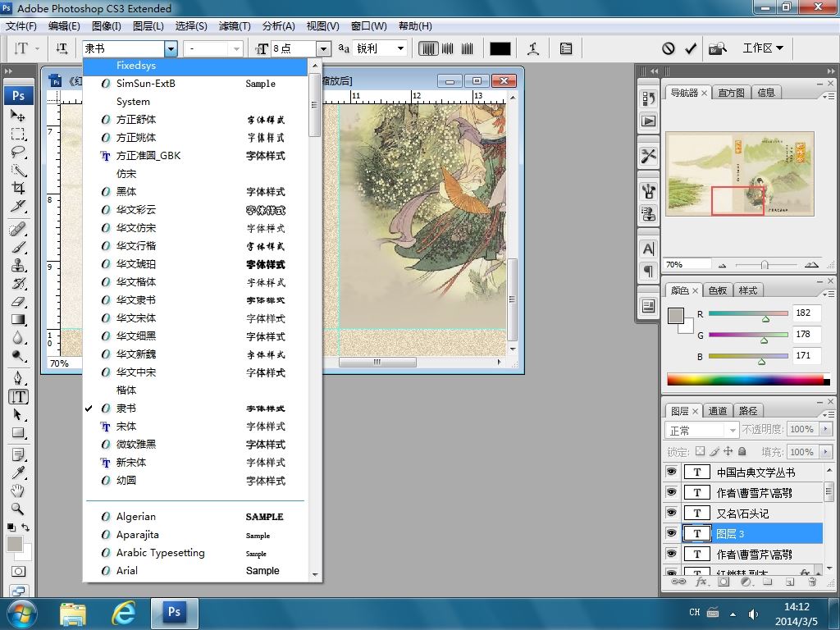Toggle lock transparent pixels
Screen dimensions: 840x630
[700, 452]
